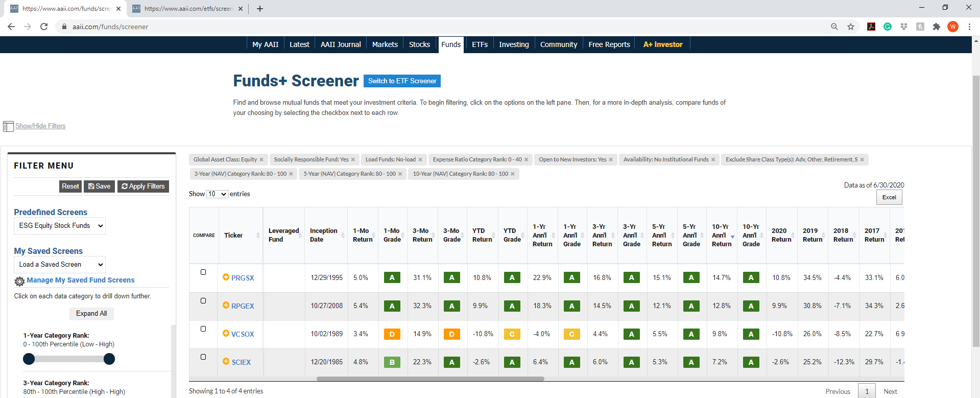Screen dimensions: 980x398
Task: Remove the 10-Year (NAV) Category Rank filter
Action: coord(513,174)
